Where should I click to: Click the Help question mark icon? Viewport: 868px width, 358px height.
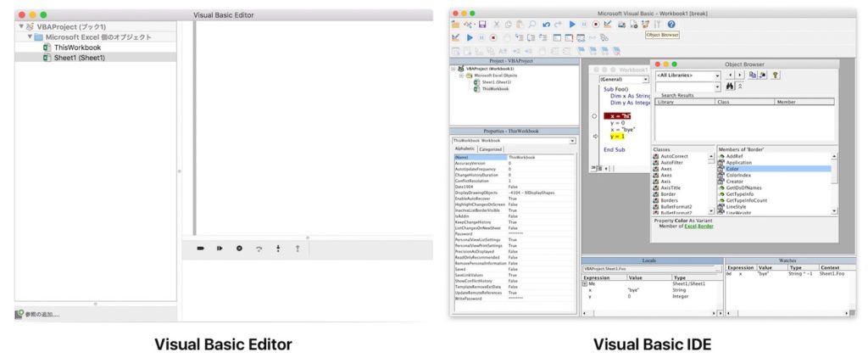pos(670,25)
